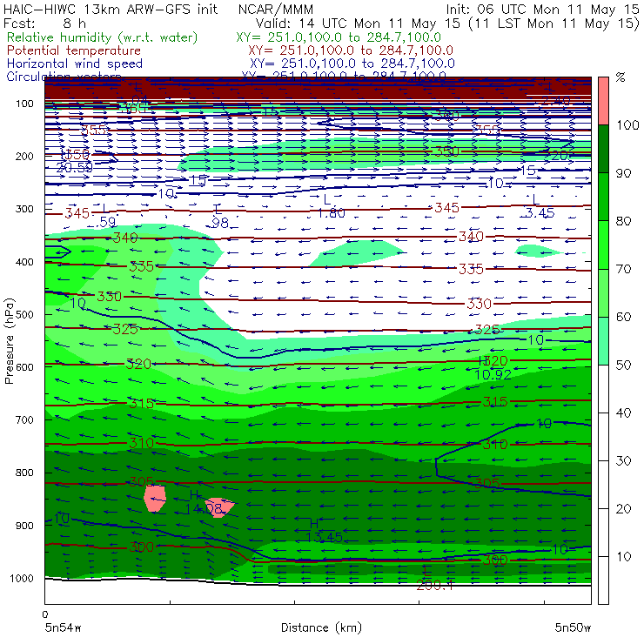Click the white 20–30% colorbar segment
This screenshot has height=644, width=644.
tap(603, 485)
